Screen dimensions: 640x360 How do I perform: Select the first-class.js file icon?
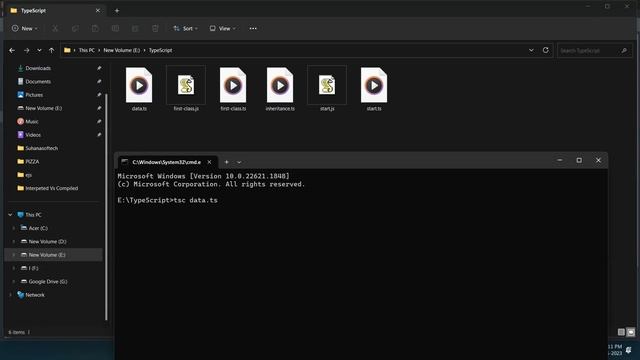(186, 85)
